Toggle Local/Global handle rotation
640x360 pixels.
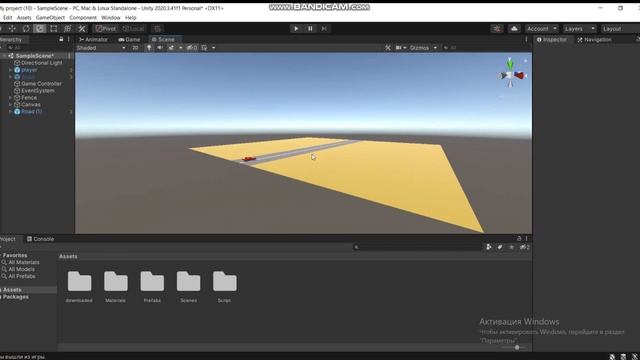pos(133,29)
